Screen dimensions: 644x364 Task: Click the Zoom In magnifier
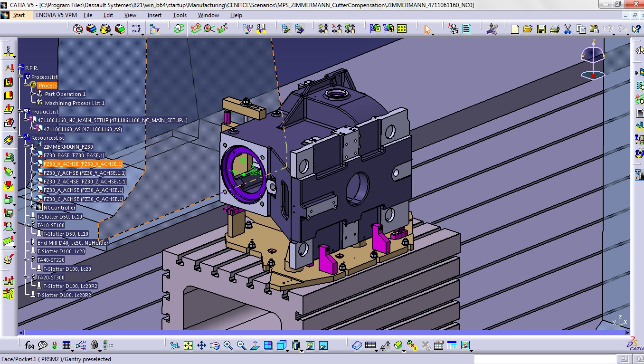point(228,345)
